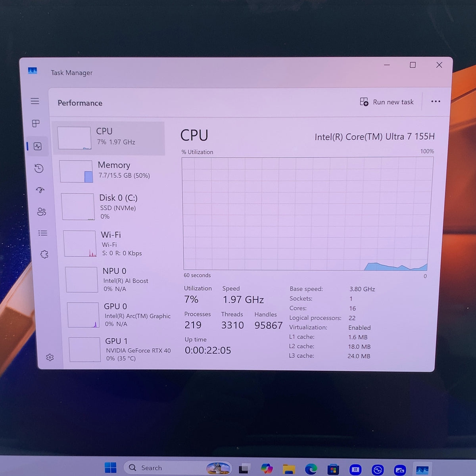Viewport: 476px width, 476px height.
Task: Click Run new task button
Action: pos(387,102)
